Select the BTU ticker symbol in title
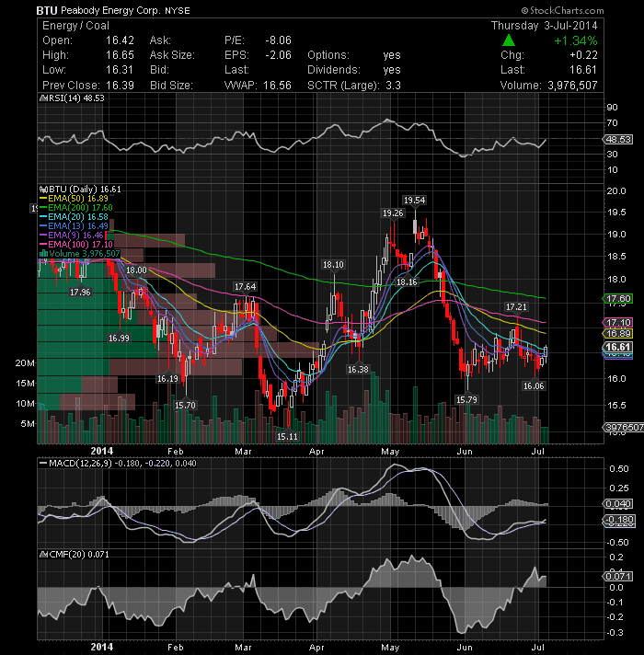The width and height of the screenshot is (644, 655). coord(46,10)
